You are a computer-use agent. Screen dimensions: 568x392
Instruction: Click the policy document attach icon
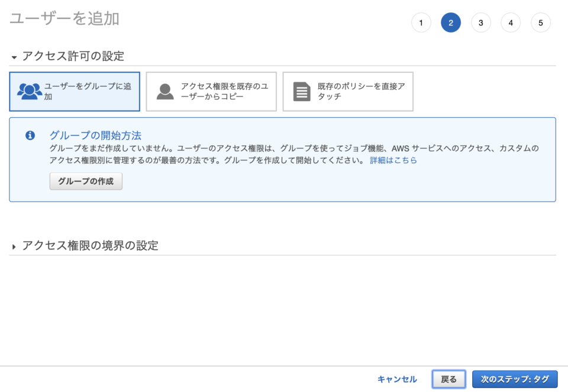coord(301,90)
